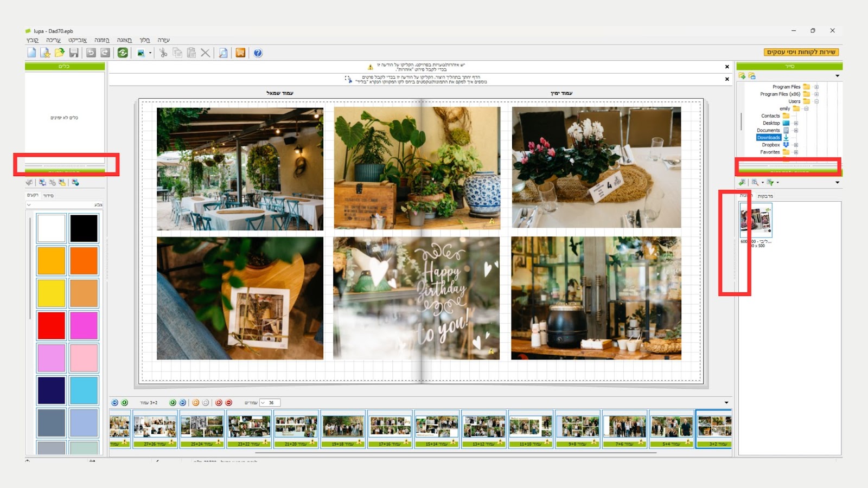The height and width of the screenshot is (488, 868).
Task: Collapse the Users folder tree node
Action: coord(816,101)
